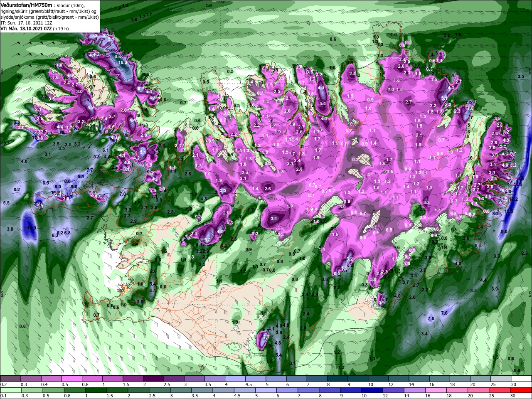Click the deep navy swatch labeled 10 in rain legend
The width and height of the screenshot is (532, 399).
(x=371, y=390)
